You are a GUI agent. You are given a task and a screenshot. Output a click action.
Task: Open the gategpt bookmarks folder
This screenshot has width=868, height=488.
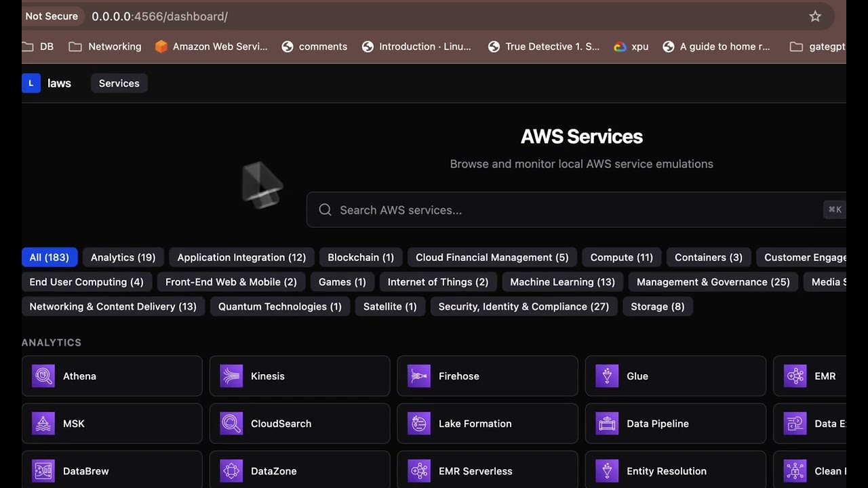818,47
